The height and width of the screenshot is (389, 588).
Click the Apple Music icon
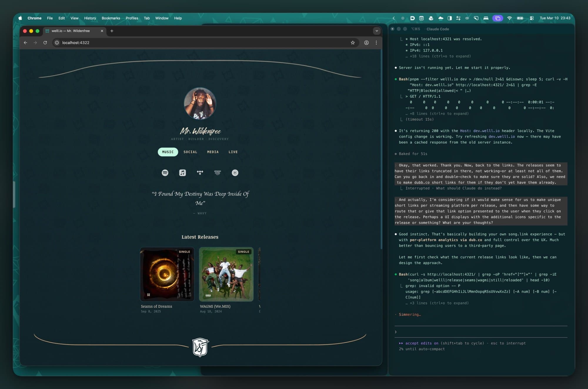pos(182,173)
